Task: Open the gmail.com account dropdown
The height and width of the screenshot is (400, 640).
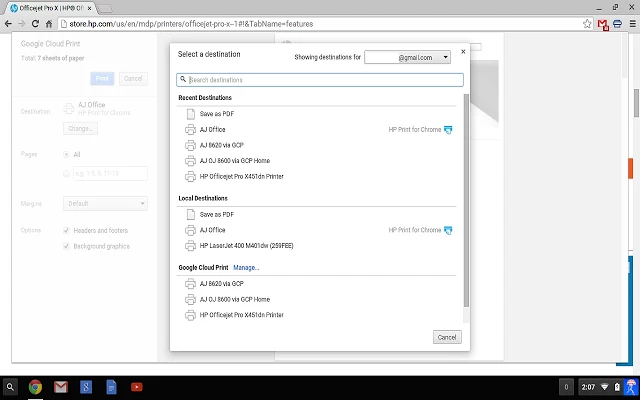Action: click(407, 58)
